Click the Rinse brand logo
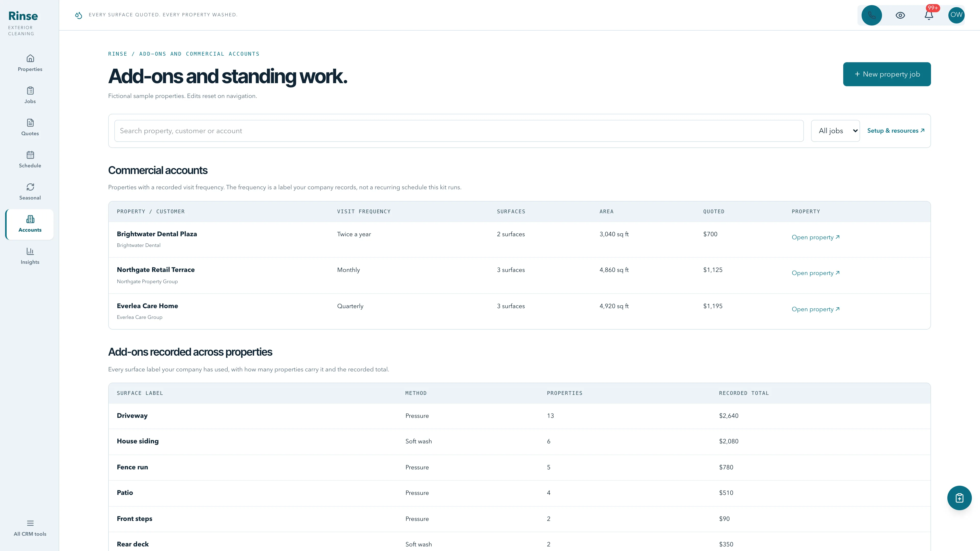This screenshot has height=551, width=980. [23, 16]
